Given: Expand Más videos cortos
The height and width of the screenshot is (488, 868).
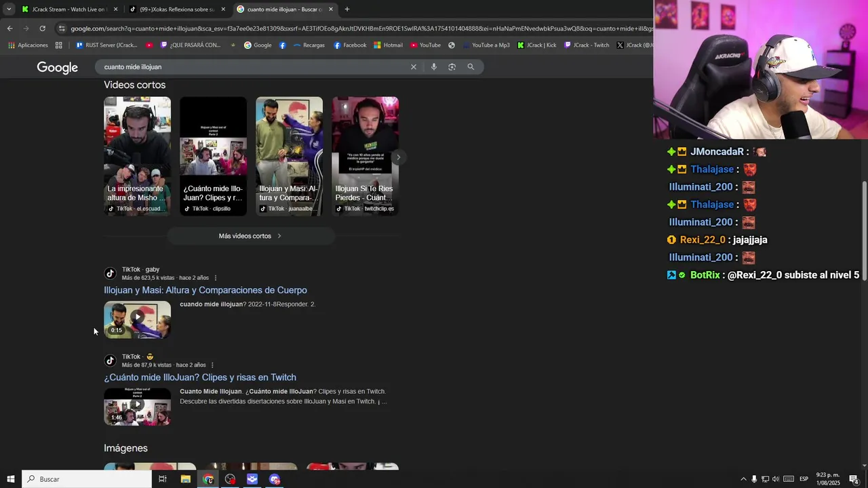Looking at the screenshot, I should [250, 236].
